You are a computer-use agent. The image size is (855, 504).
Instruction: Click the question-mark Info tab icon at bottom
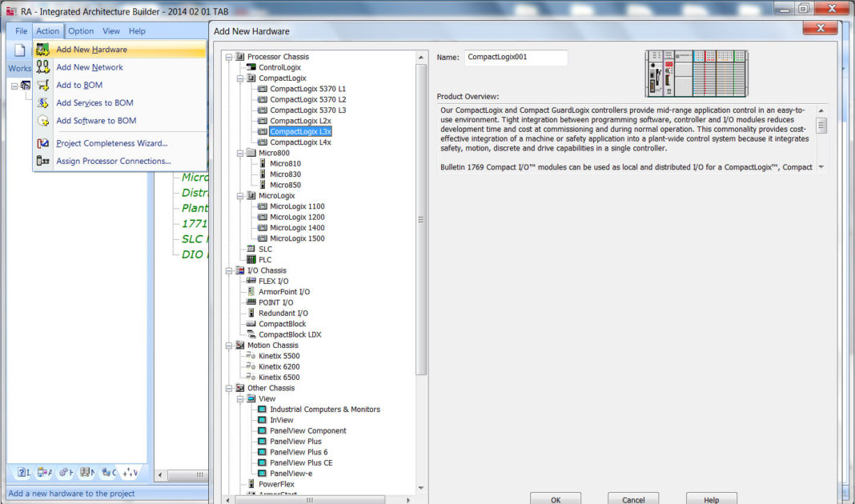(x=21, y=471)
